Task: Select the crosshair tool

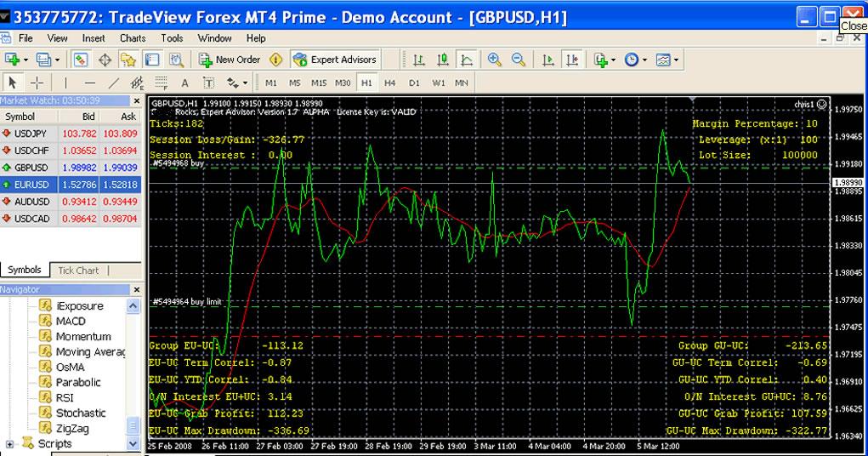Action: pyautogui.click(x=37, y=83)
